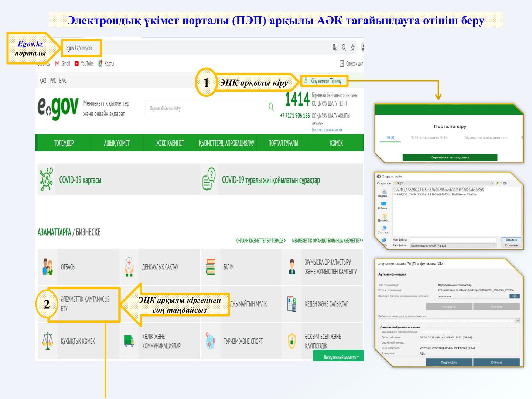Select the SIM-картадағы ЭЦҚ tab
This screenshot has width=532, height=399.
tap(429, 137)
